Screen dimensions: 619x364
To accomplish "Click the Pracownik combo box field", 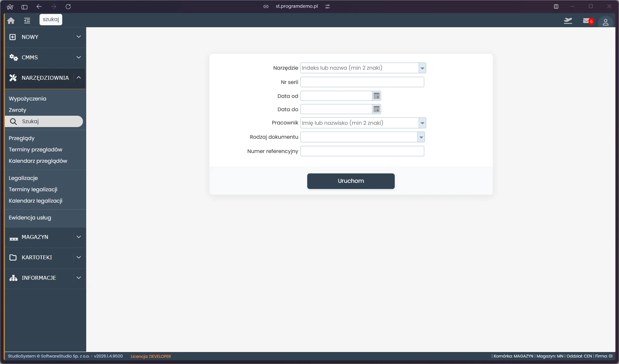I will pos(359,123).
